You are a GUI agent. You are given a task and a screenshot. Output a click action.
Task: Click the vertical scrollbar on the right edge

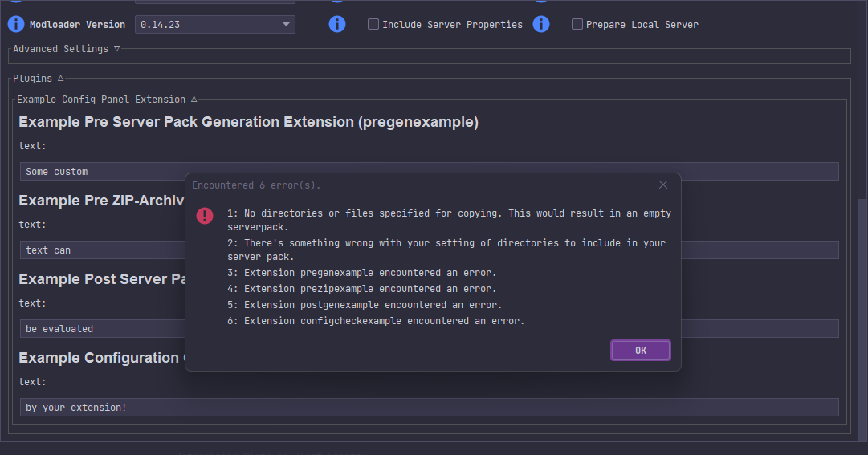point(862,321)
